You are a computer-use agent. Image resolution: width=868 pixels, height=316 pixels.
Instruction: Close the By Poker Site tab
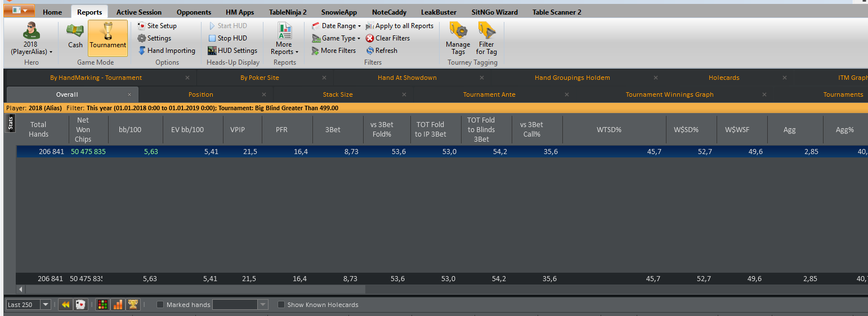[x=324, y=78]
